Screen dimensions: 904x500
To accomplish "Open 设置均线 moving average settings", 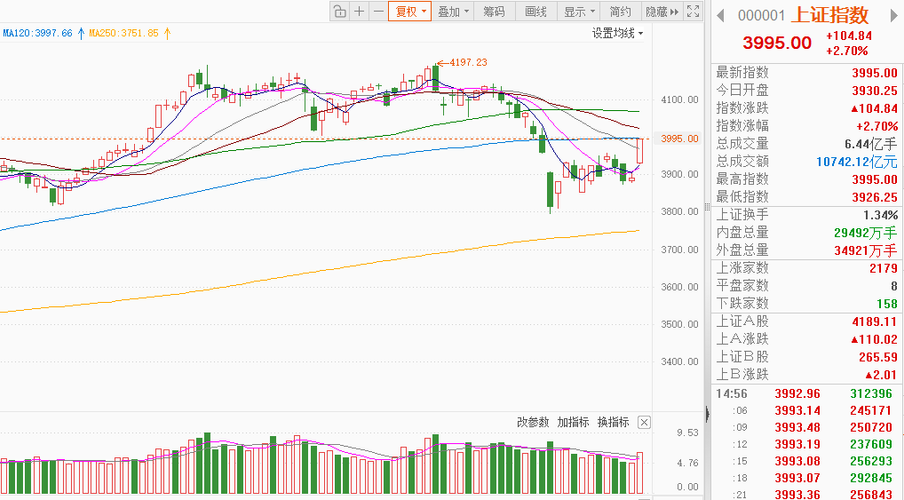I will click(x=616, y=33).
